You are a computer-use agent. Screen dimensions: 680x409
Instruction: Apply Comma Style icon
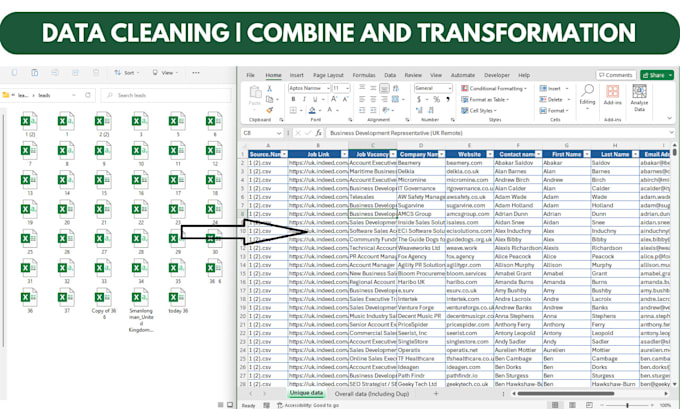tap(448, 99)
